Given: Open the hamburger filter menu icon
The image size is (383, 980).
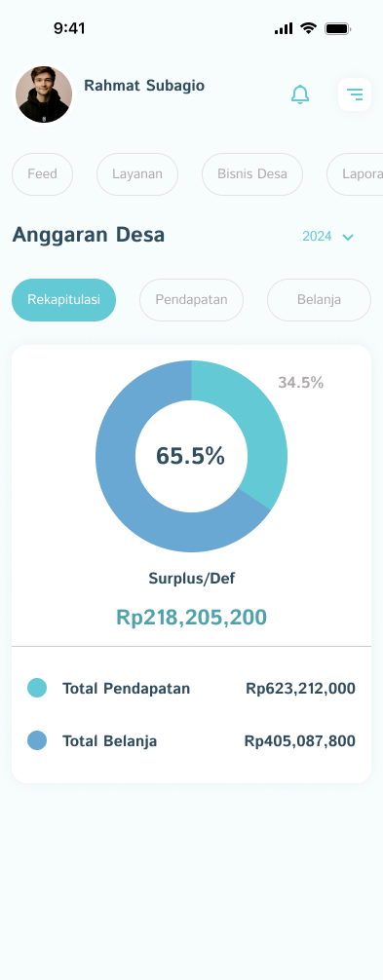Looking at the screenshot, I should point(355,94).
